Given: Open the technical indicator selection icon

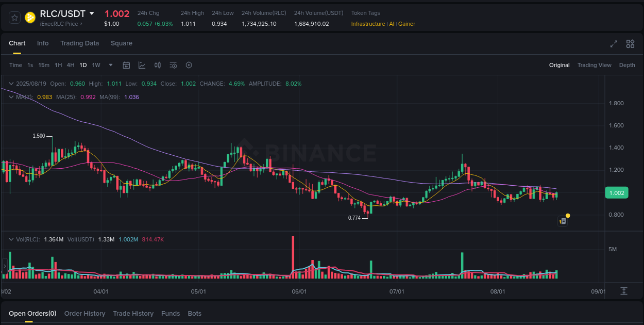Looking at the screenshot, I should (x=142, y=65).
